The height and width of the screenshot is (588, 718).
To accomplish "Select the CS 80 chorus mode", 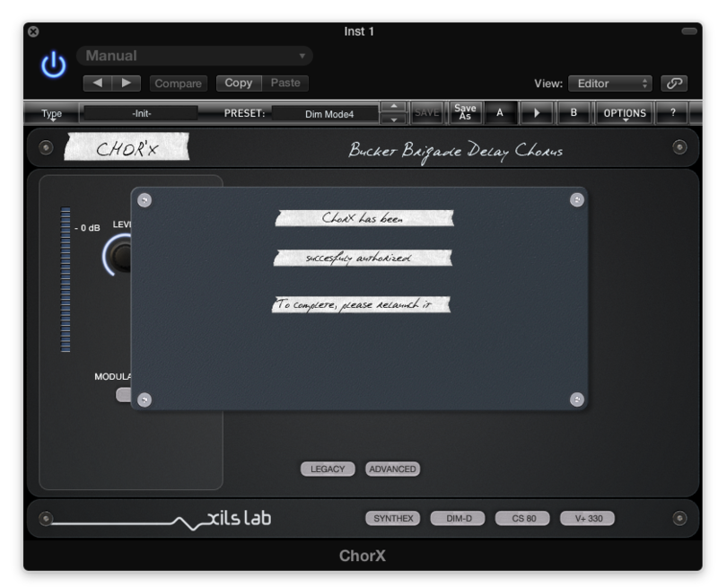I will pyautogui.click(x=522, y=518).
